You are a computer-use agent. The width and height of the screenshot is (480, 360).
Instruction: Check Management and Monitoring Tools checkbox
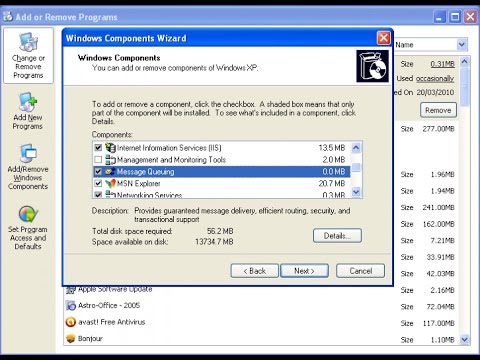coord(98,160)
